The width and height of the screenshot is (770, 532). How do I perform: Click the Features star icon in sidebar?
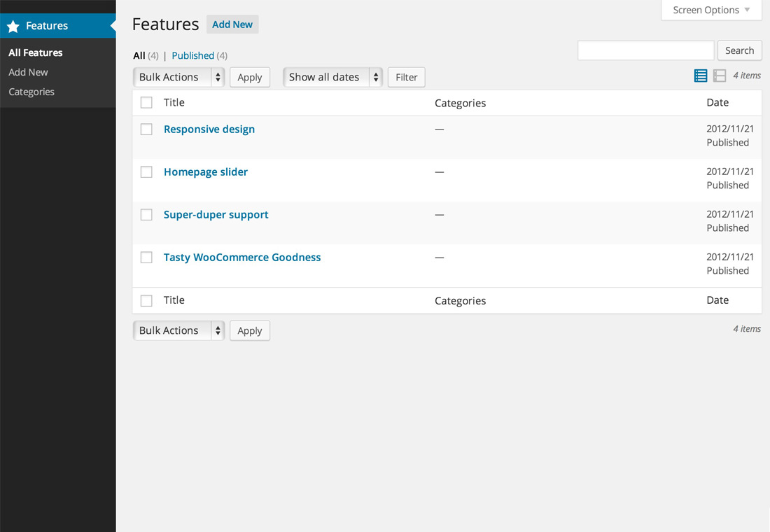click(x=13, y=27)
